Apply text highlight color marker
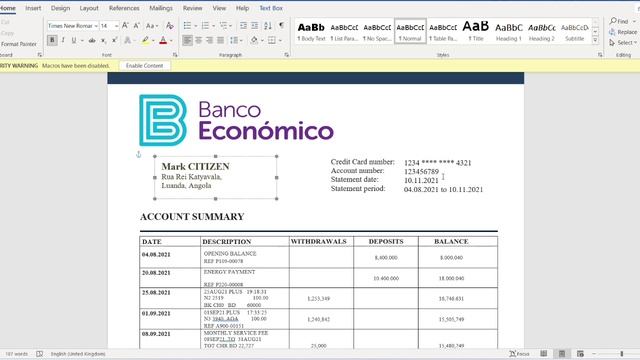This screenshot has height=360, width=640. coord(145,40)
